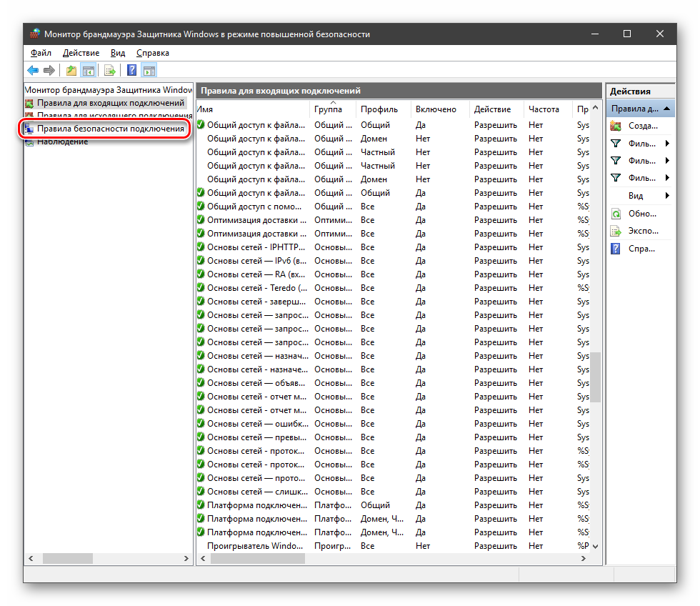Select first Платформа подключен... Общий profile row
Viewport: 700px width, 606px height.
pos(394,505)
